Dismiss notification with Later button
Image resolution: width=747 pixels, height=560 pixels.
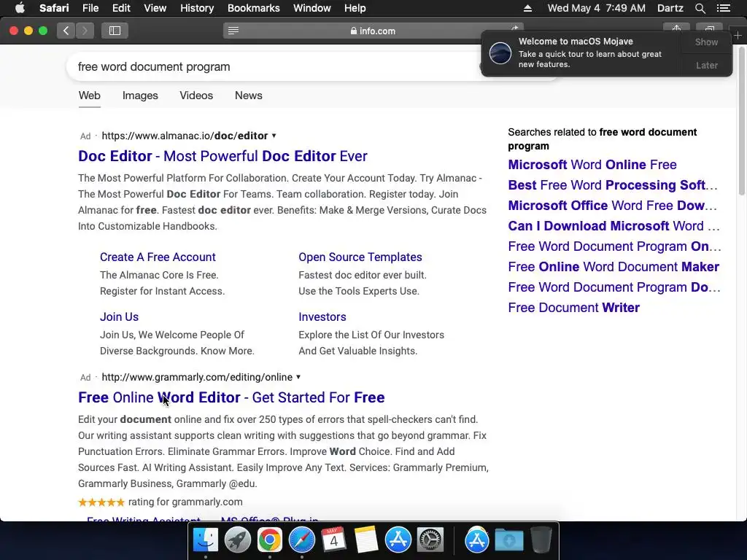(706, 65)
